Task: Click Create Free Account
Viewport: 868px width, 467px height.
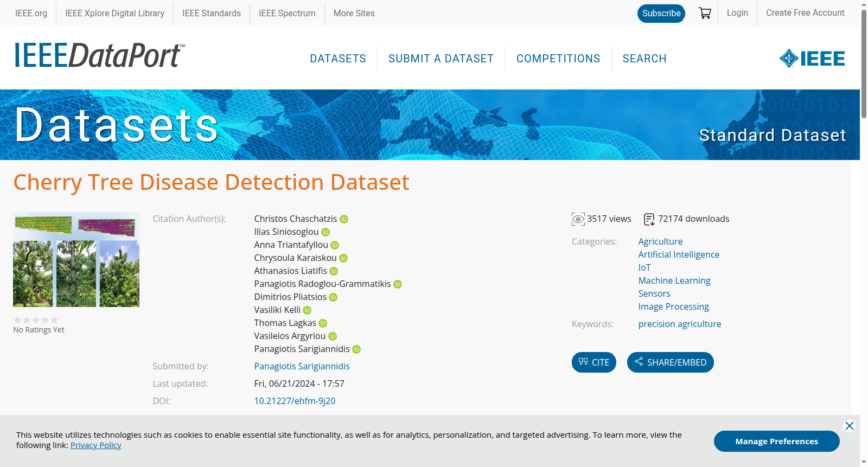Action: point(805,13)
